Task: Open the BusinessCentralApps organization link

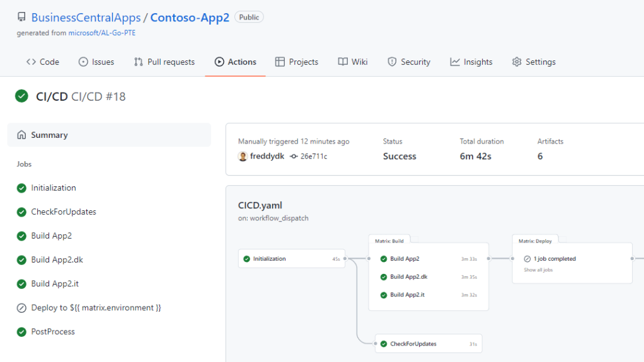Action: 86,18
